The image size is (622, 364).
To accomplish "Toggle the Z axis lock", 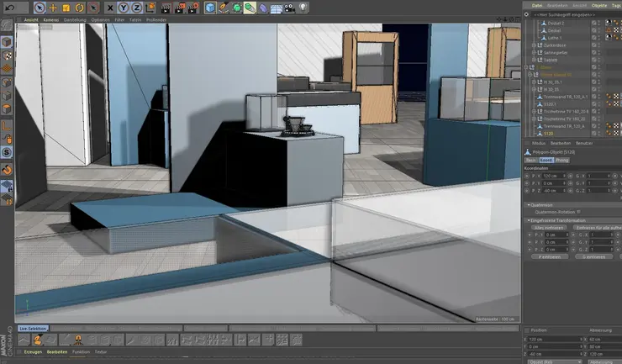I will (x=137, y=8).
